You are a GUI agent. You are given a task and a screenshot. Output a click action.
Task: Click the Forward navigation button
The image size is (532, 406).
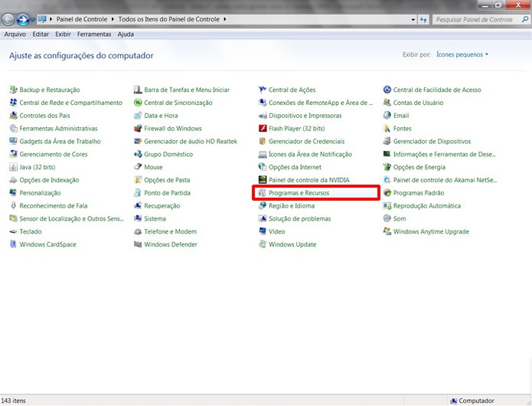23,20
